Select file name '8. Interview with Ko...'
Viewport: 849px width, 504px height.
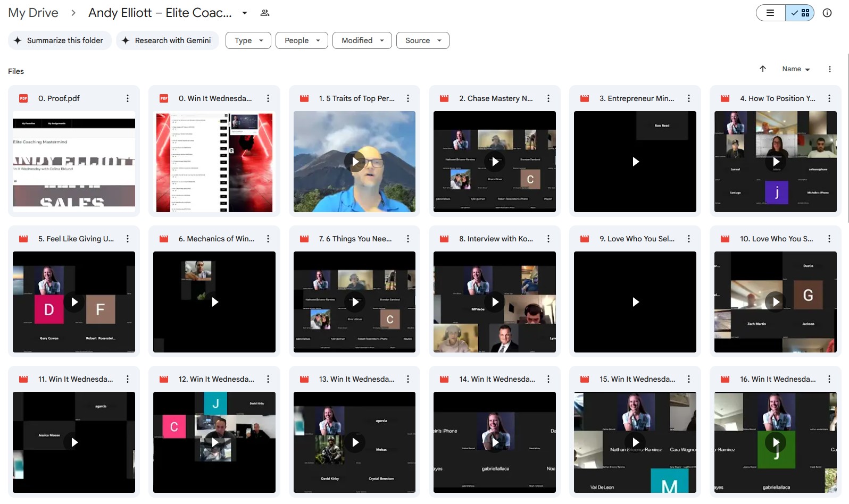496,239
